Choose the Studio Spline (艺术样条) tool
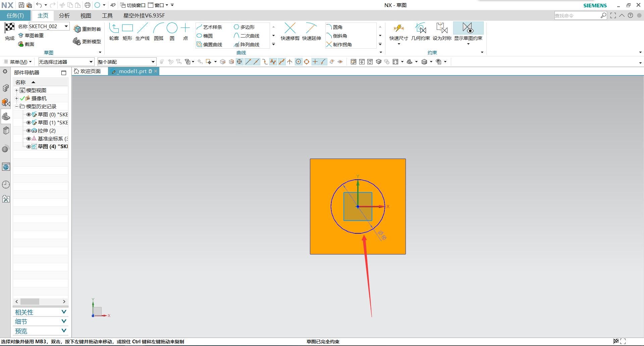This screenshot has width=644, height=346. point(209,27)
